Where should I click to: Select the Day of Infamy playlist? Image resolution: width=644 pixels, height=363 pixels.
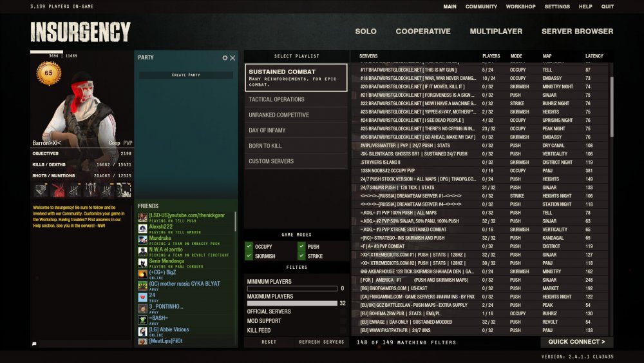(x=296, y=130)
